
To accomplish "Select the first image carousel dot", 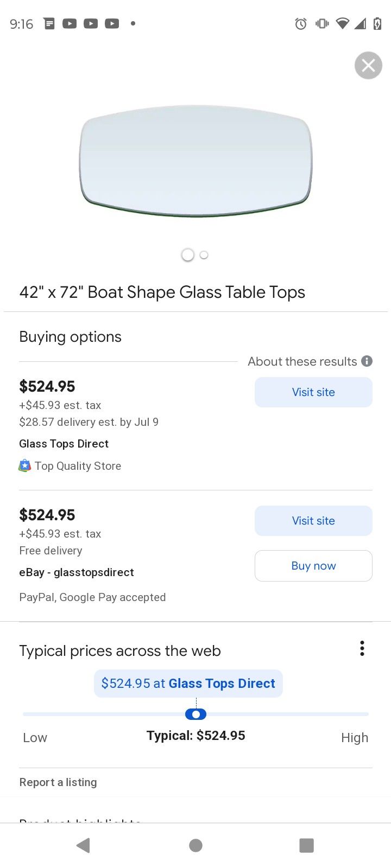I will [188, 255].
